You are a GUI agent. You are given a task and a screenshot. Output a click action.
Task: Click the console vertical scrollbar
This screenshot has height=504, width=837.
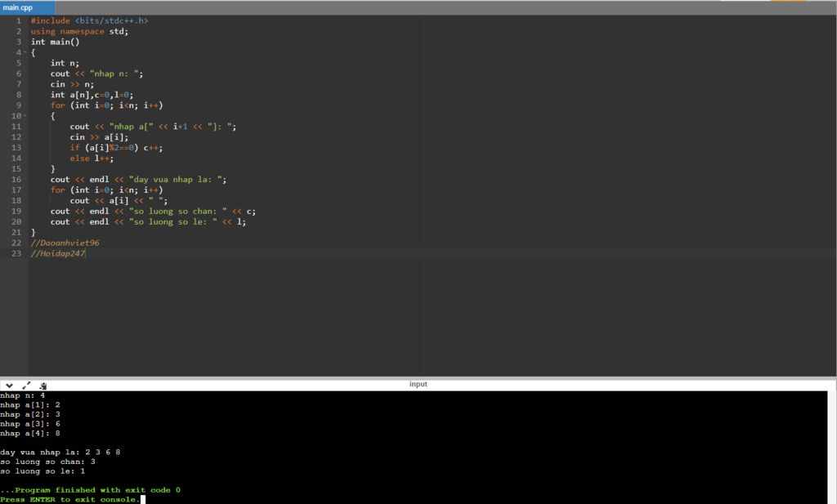coord(831,447)
